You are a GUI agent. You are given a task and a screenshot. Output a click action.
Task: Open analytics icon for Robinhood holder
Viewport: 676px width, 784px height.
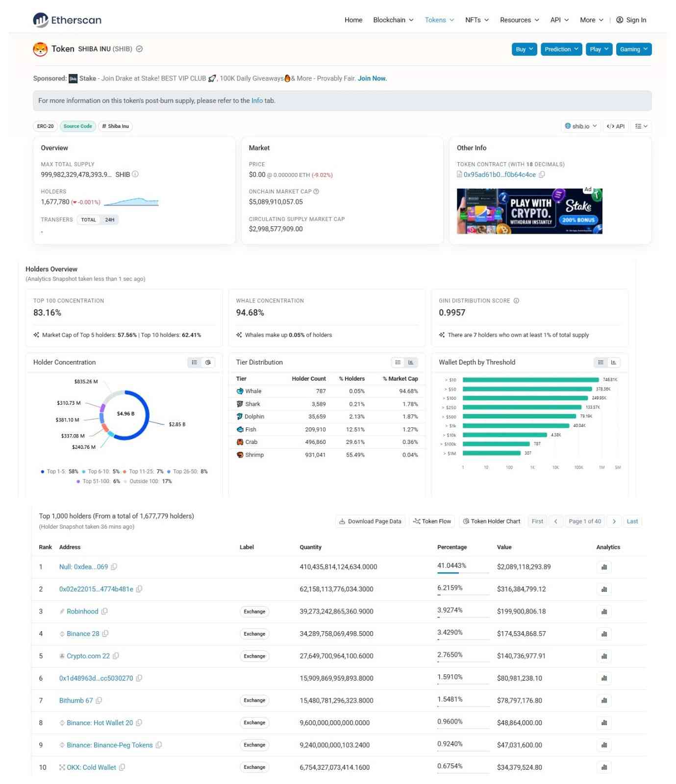point(604,612)
